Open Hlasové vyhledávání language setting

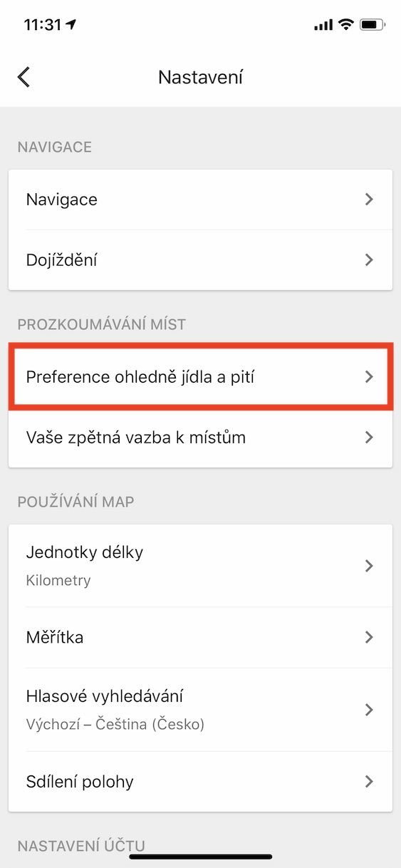click(200, 710)
